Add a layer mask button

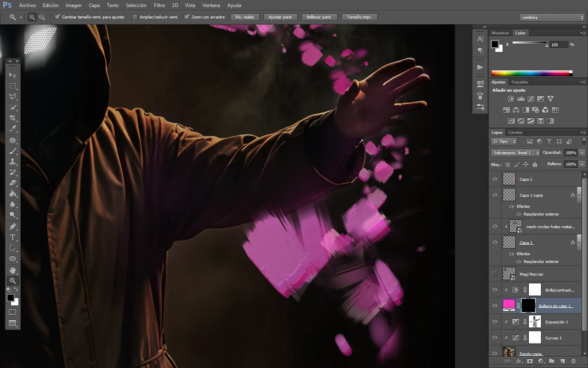click(x=529, y=362)
